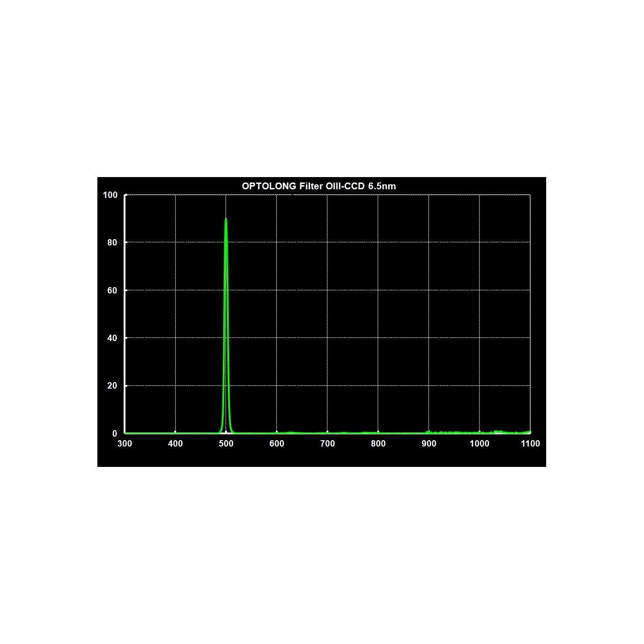Click the x-axis label 900
644x644 pixels.
(429, 444)
